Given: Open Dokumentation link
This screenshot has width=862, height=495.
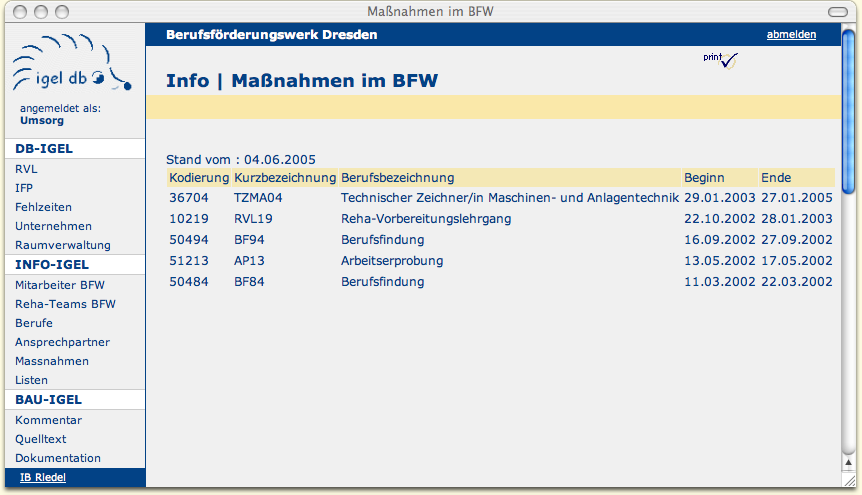Looking at the screenshot, I should click(58, 458).
